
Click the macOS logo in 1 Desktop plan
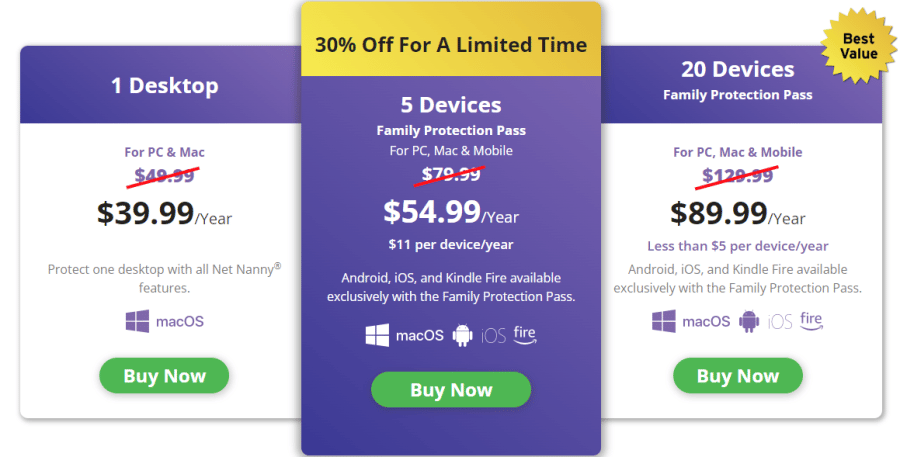click(x=180, y=322)
